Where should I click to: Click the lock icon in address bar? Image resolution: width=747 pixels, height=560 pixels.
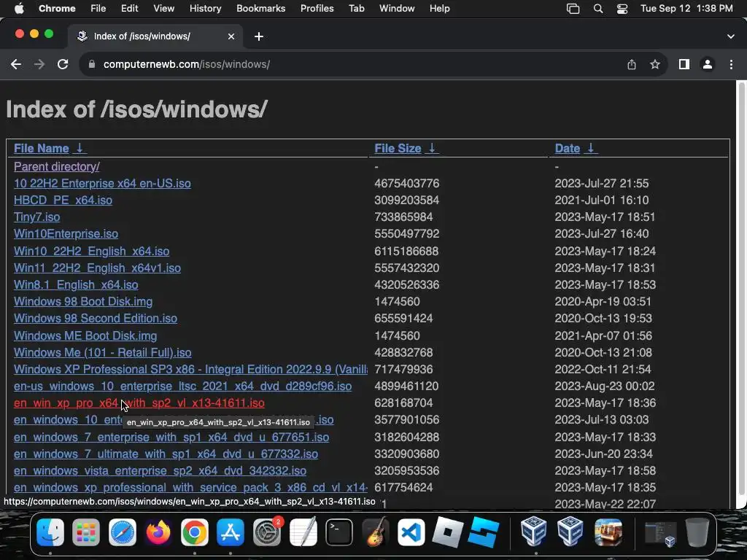pyautogui.click(x=91, y=64)
